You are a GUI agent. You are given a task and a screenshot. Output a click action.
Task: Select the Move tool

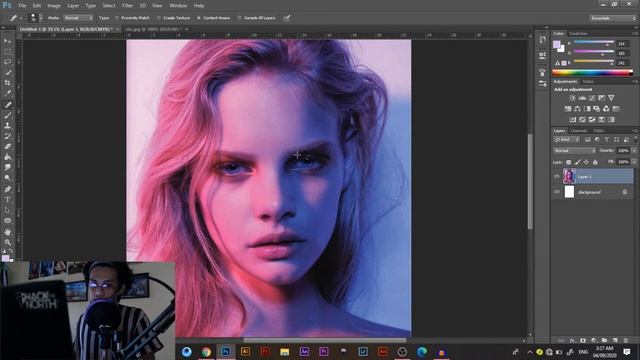click(x=7, y=41)
